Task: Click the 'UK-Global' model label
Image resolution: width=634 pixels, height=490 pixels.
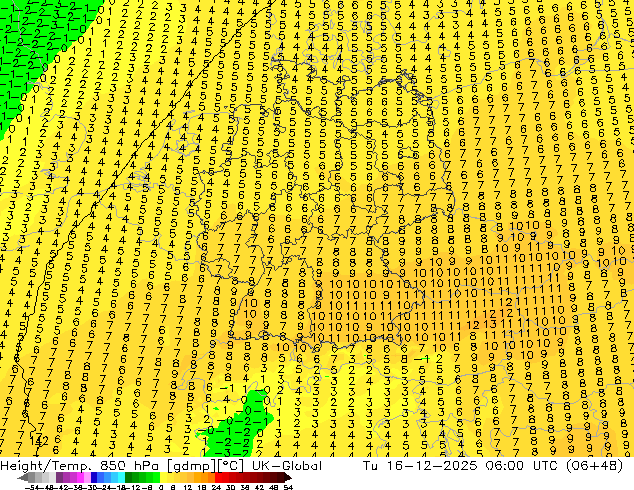Action: [x=287, y=465]
